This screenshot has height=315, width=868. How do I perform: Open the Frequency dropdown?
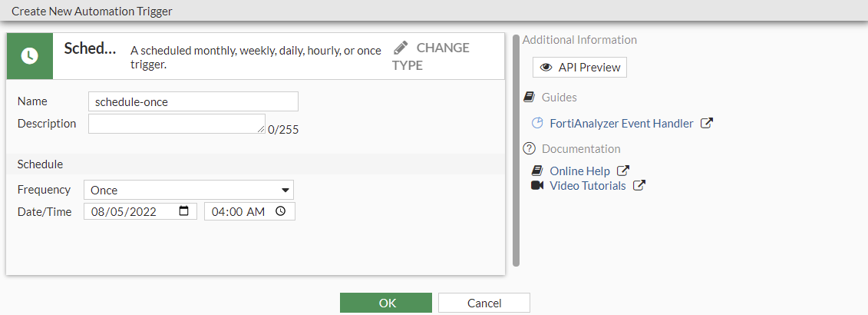coord(190,190)
